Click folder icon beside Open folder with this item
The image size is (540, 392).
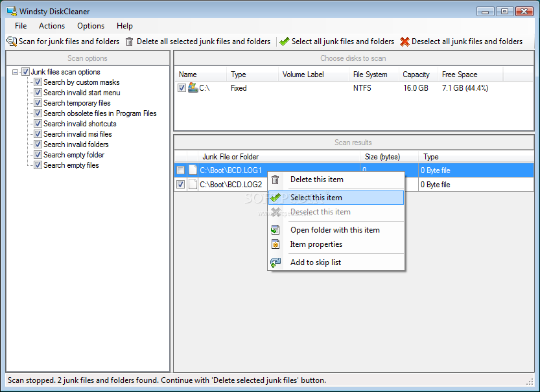[275, 229]
